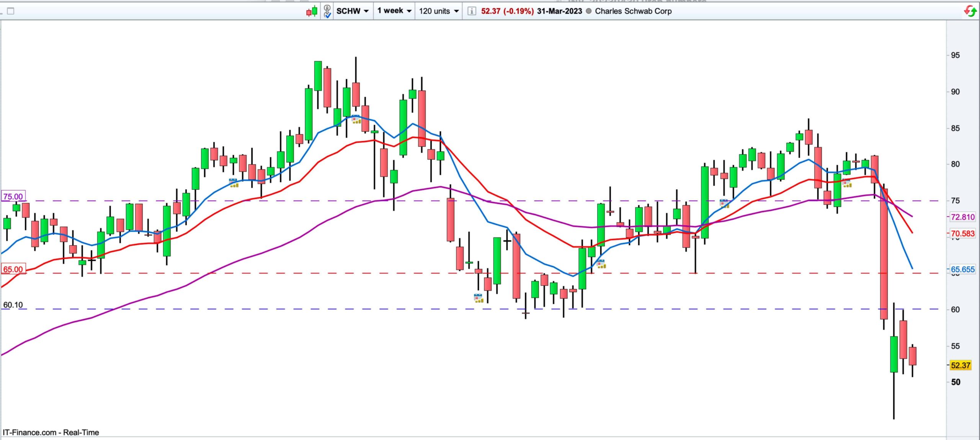Expand the 1 week timeframe dropdown

click(x=394, y=11)
